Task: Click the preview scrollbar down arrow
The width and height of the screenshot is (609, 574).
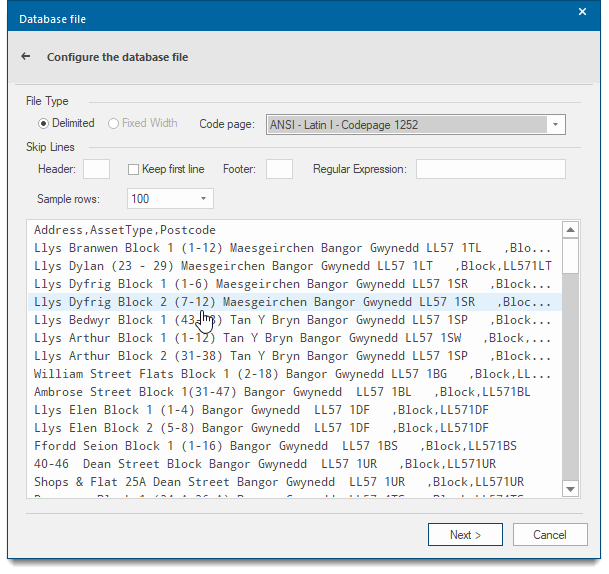Action: pos(570,489)
